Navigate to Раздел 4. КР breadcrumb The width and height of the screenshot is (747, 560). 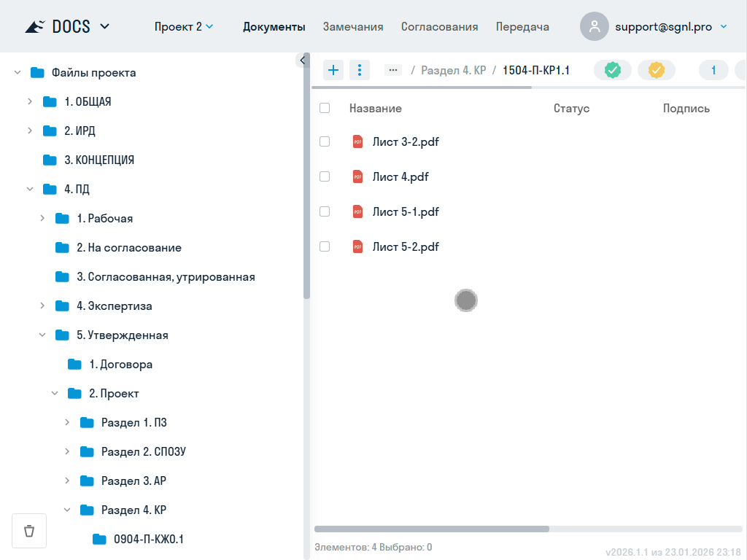point(453,70)
